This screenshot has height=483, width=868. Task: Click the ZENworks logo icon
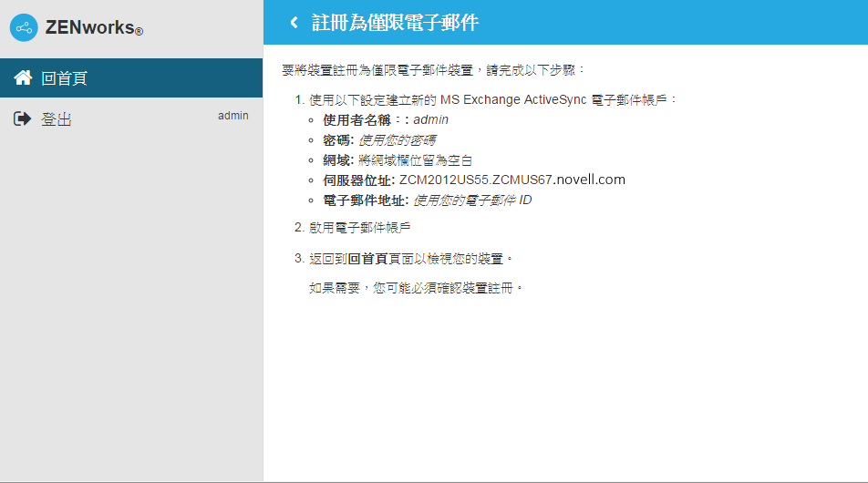tap(24, 27)
